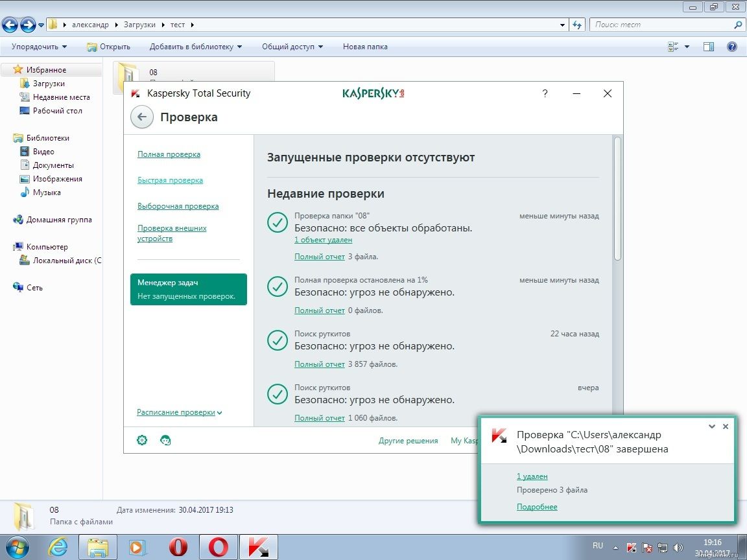The image size is (747, 560).
Task: Select Документы library in Explorer
Action: click(53, 165)
